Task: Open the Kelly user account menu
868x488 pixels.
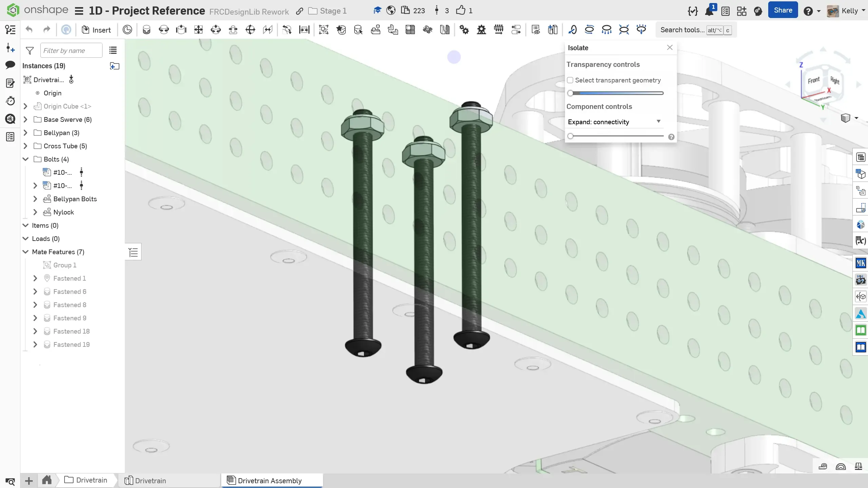Action: [x=849, y=11]
